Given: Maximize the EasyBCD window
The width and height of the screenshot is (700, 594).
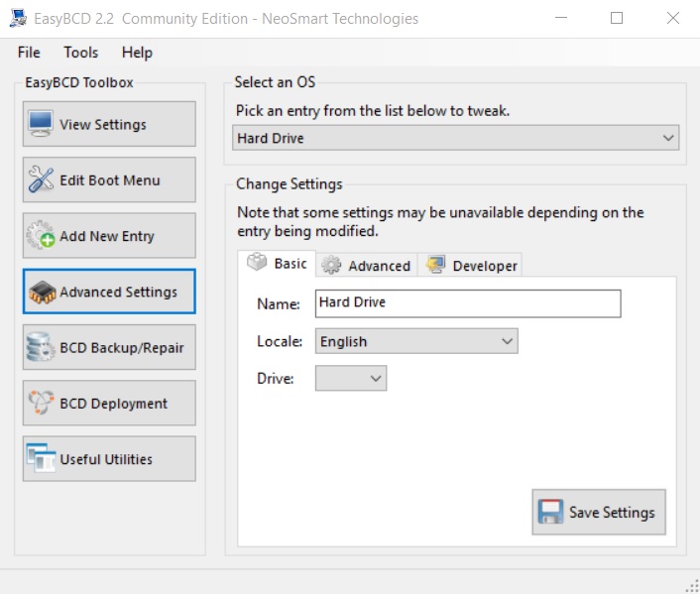Looking at the screenshot, I should point(617,18).
